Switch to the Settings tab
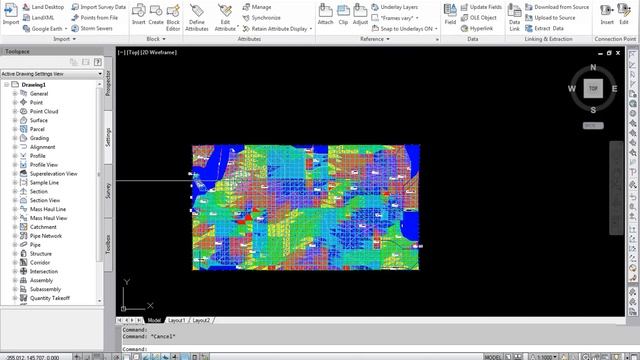Viewport: 640px width, 360px height. (x=108, y=138)
